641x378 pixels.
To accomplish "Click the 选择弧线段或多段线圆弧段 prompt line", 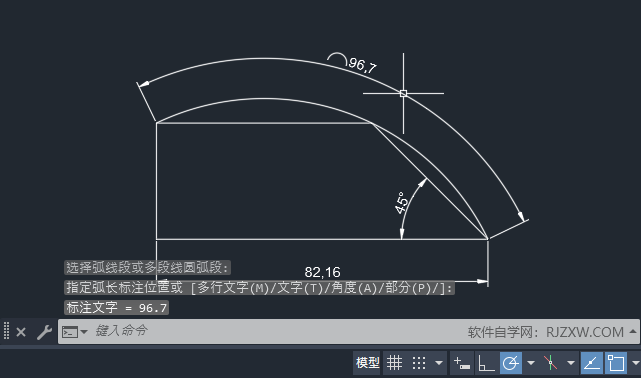I will tap(148, 268).
